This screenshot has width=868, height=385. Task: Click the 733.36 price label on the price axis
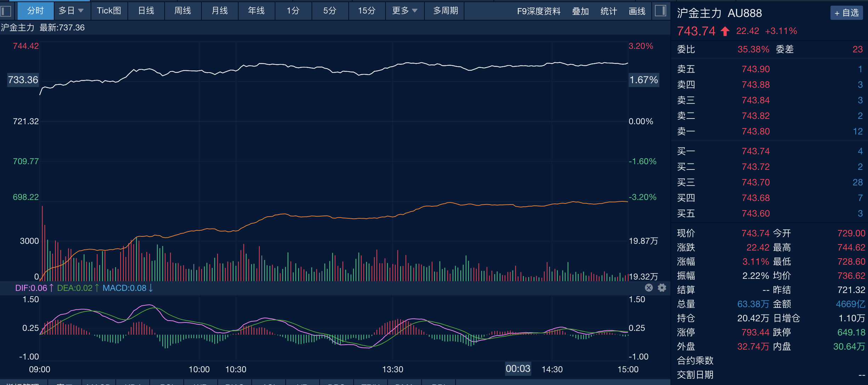point(23,80)
